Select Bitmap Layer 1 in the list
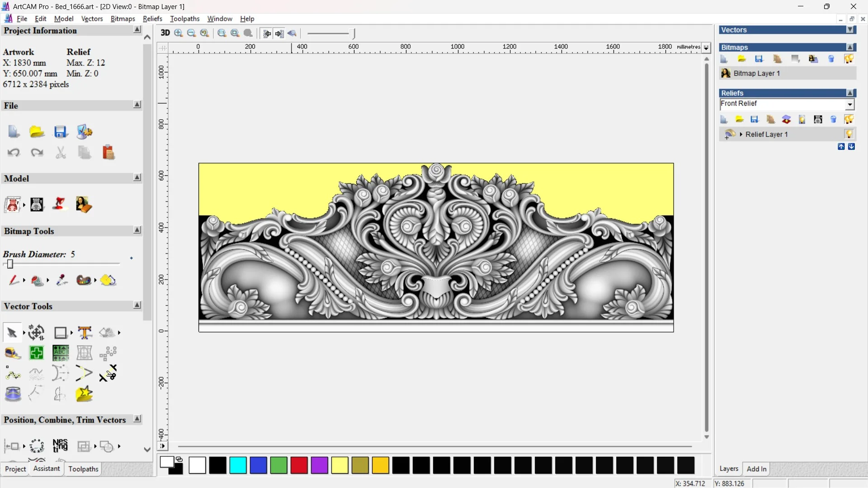This screenshot has height=488, width=868. click(756, 73)
